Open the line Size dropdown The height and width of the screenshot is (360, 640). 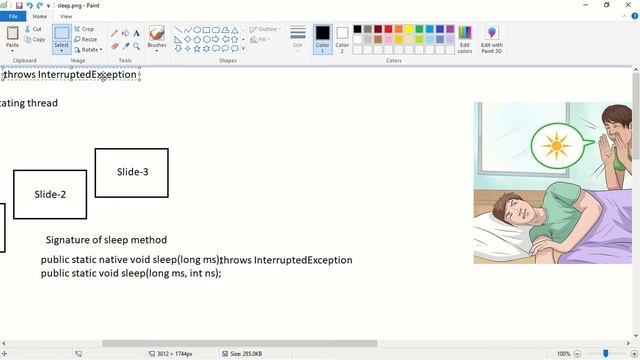(298, 39)
